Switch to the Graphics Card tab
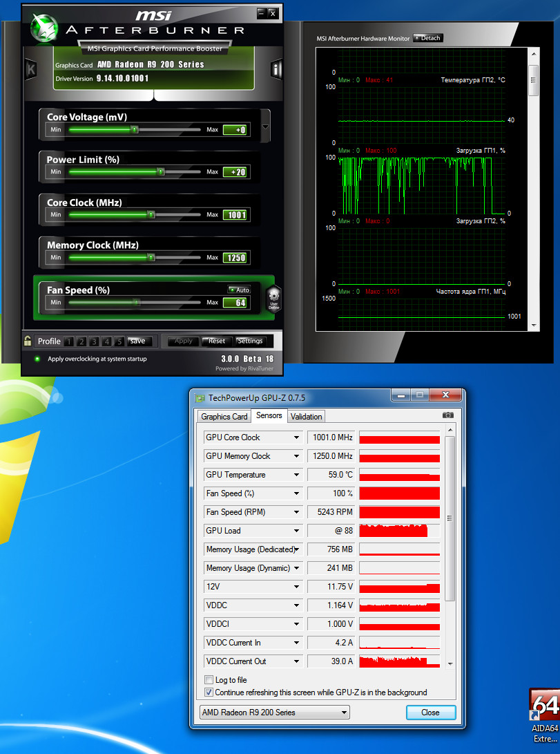Screen dimensions: 560x754 point(224,417)
